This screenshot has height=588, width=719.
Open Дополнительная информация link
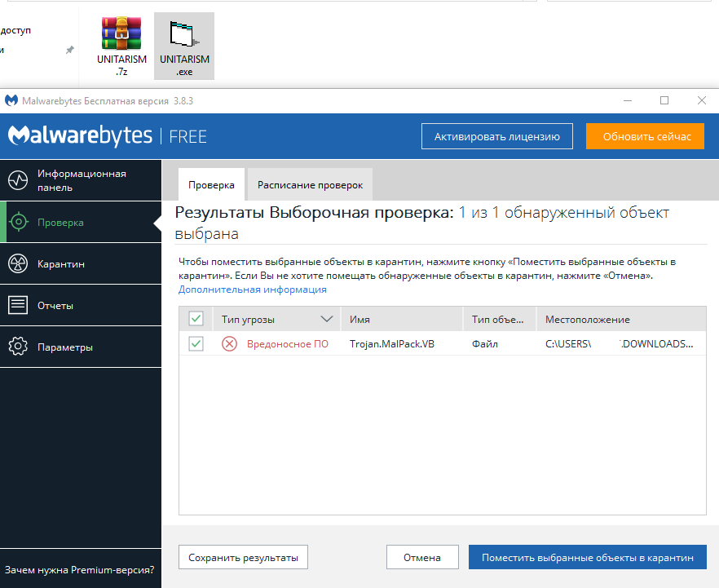[x=253, y=290]
